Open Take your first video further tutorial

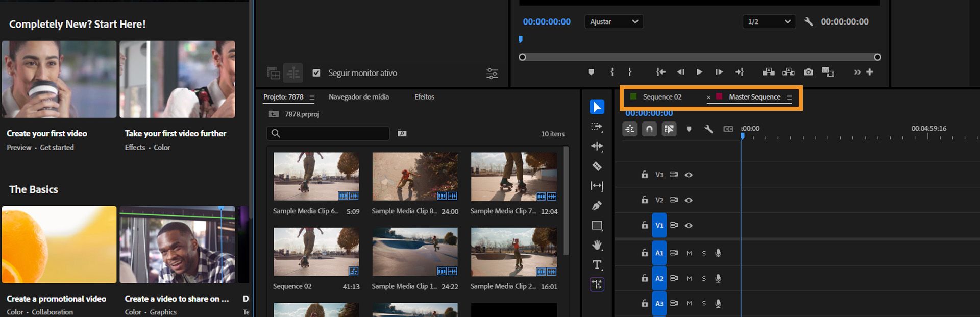tap(177, 79)
